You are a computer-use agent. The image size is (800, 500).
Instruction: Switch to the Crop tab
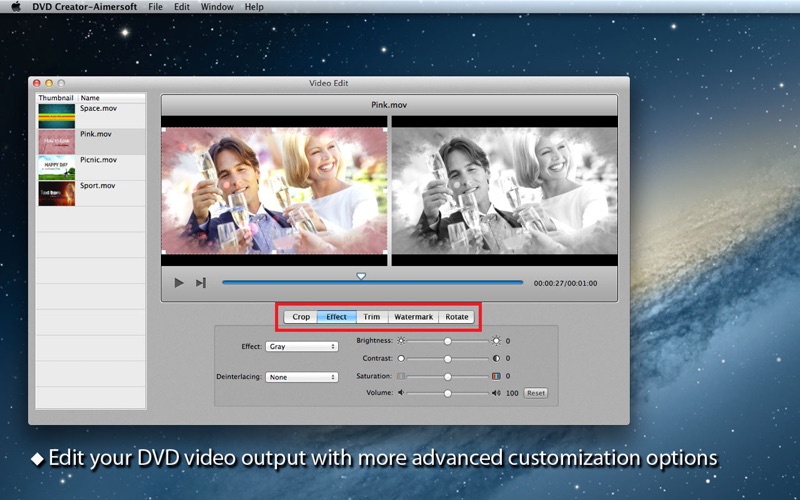coord(301,317)
